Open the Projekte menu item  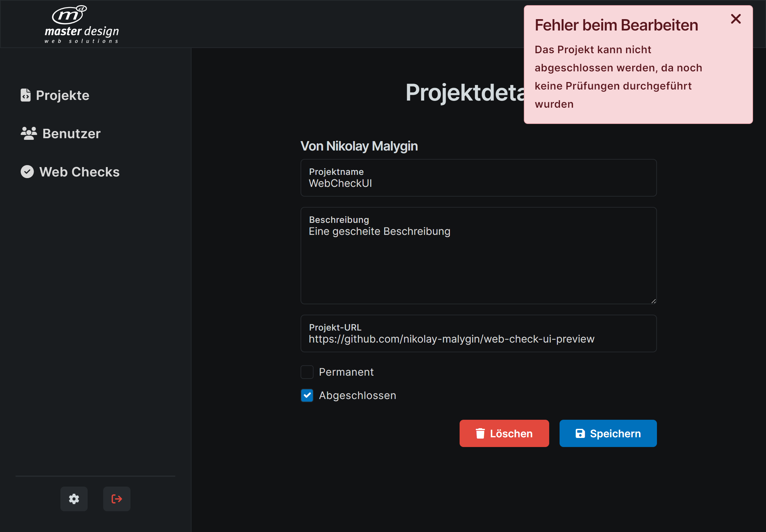(x=63, y=95)
